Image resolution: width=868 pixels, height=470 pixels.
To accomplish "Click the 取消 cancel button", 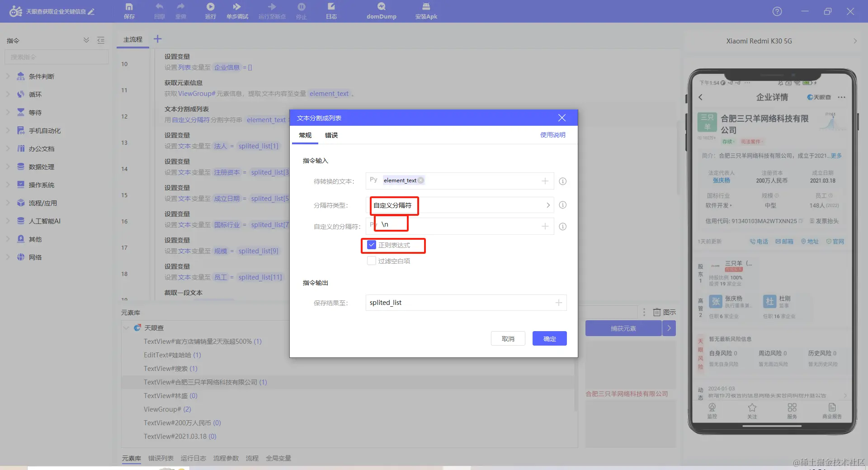I will [x=508, y=338].
